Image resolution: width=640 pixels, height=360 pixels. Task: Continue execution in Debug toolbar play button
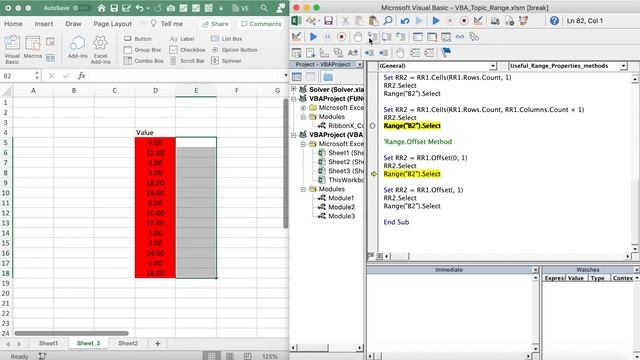pyautogui.click(x=313, y=37)
